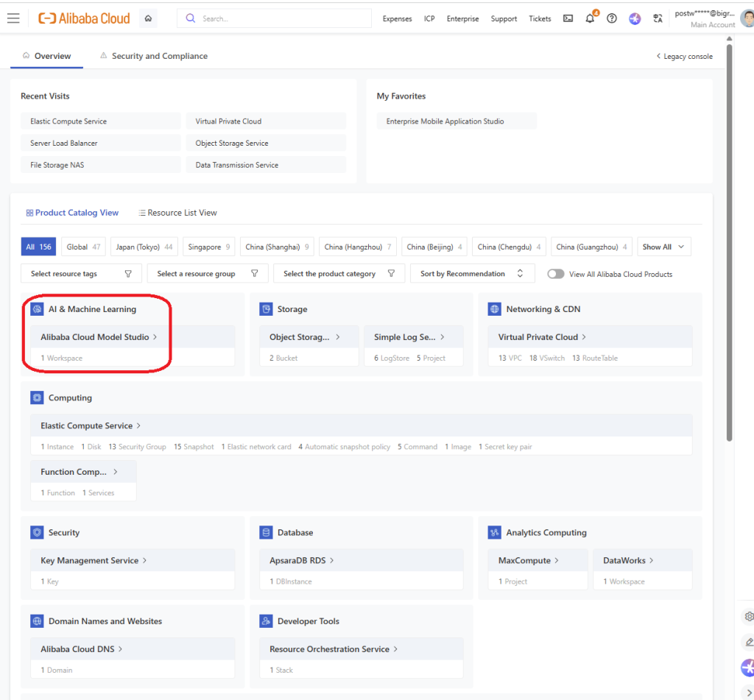This screenshot has height=700, width=754.
Task: Select the All 156 region filter
Action: click(38, 247)
